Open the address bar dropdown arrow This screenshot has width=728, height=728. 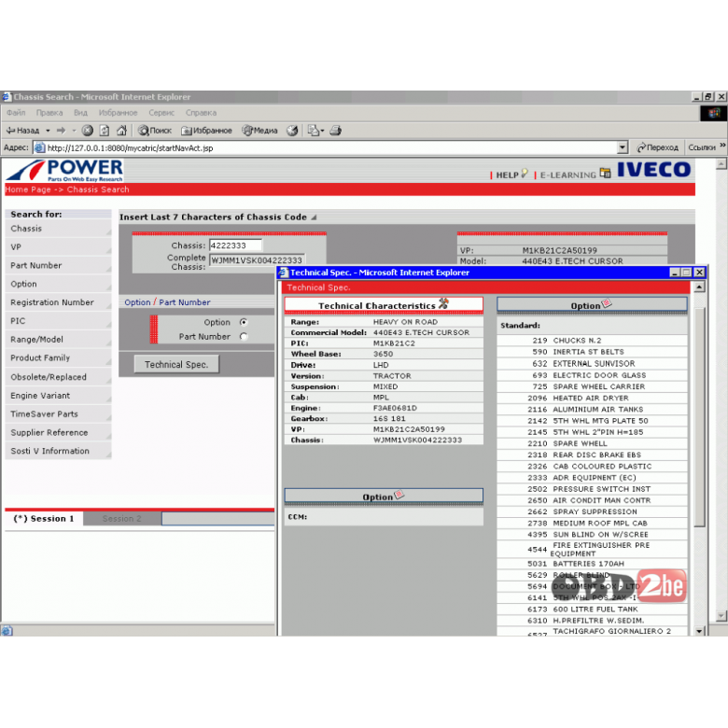pos(623,147)
